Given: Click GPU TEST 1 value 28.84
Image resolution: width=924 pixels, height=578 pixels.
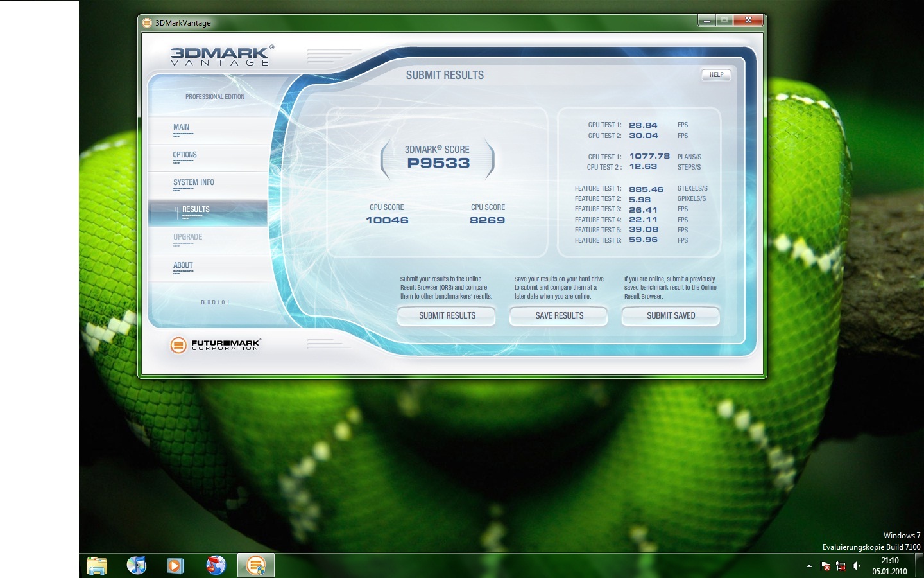Looking at the screenshot, I should (643, 125).
